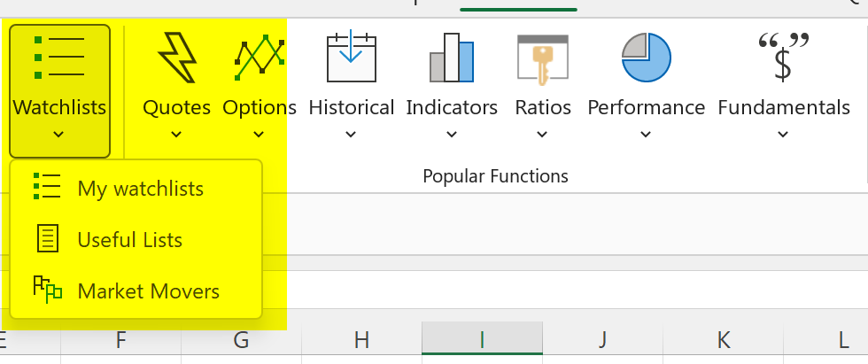868x364 pixels.
Task: Select column G header
Action: [241, 340]
